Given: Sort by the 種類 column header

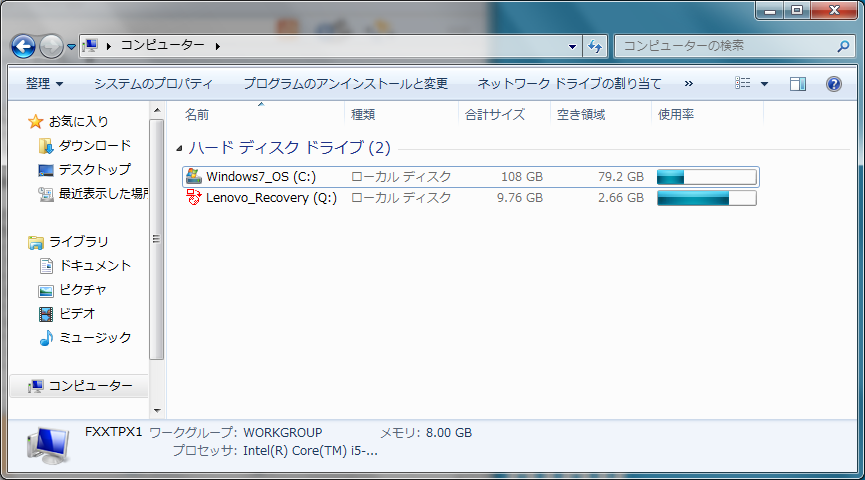Looking at the screenshot, I should [x=363, y=115].
